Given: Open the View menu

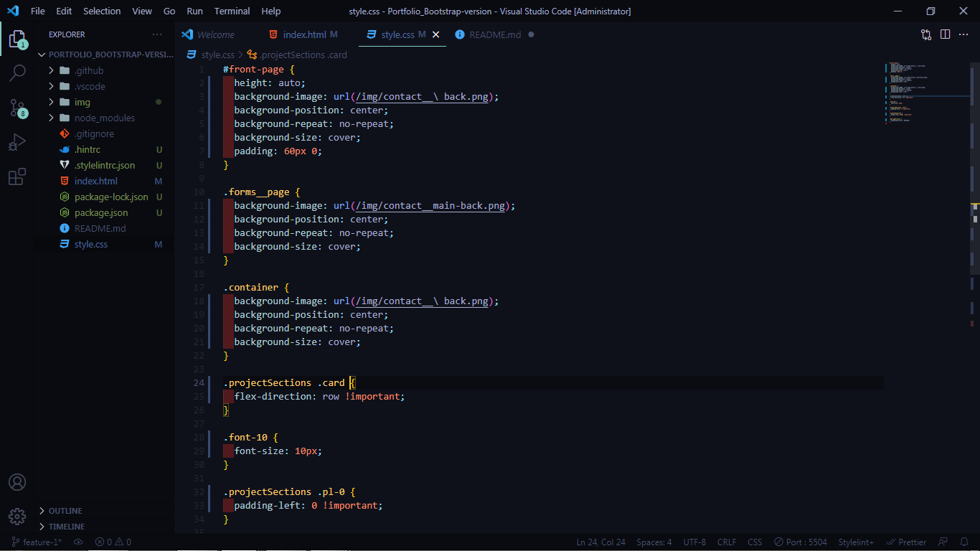Looking at the screenshot, I should pyautogui.click(x=142, y=11).
